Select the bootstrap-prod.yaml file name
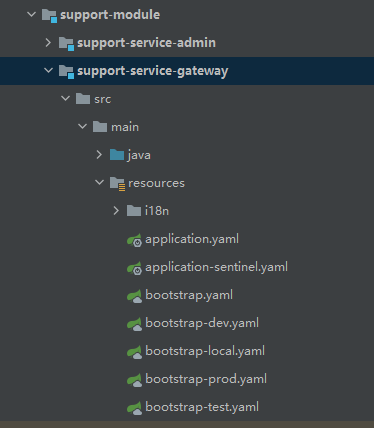 [206, 380]
